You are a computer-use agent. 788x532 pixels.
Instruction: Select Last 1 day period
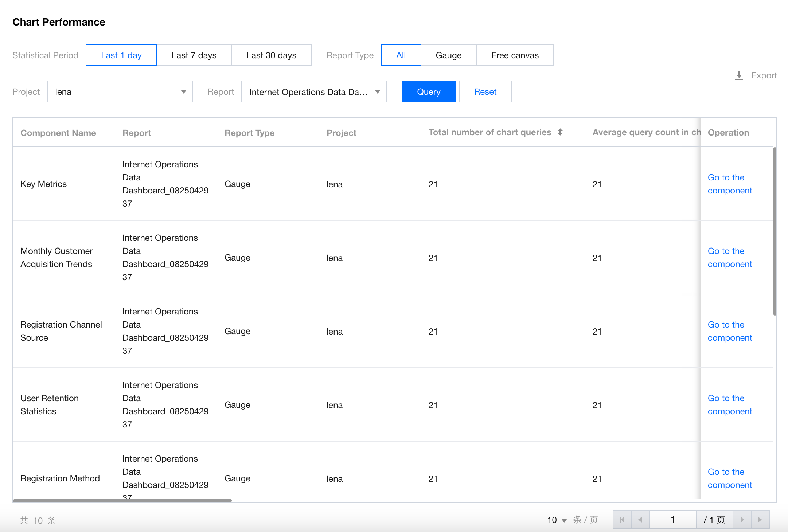click(x=121, y=55)
